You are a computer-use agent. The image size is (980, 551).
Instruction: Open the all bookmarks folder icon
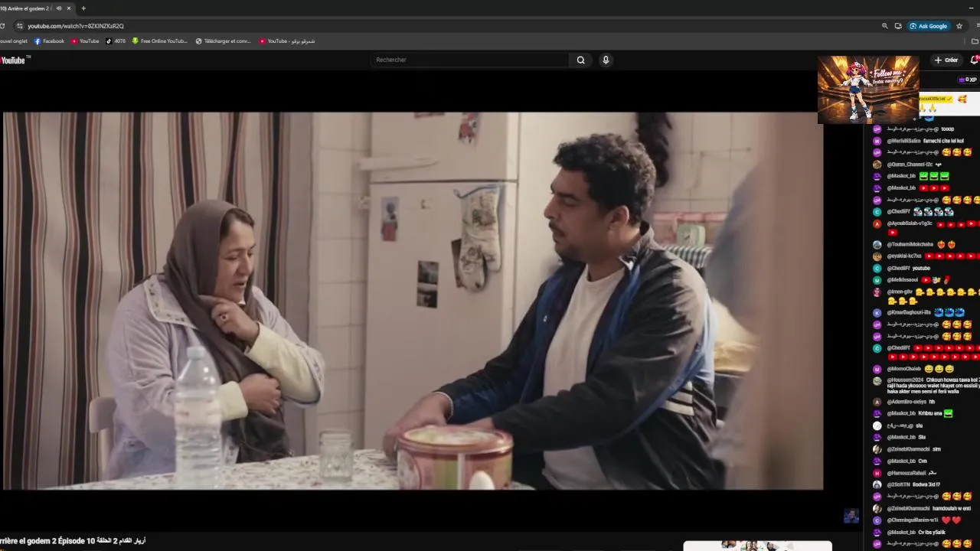[x=975, y=41]
